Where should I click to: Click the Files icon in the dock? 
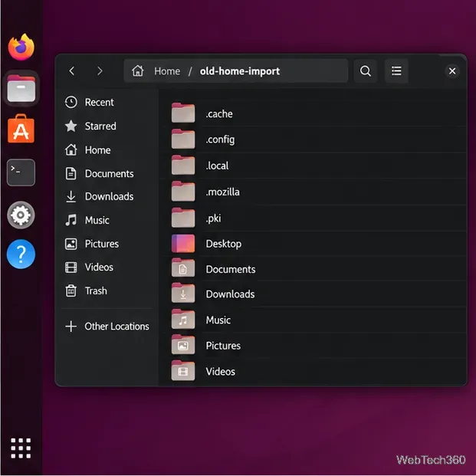21,88
